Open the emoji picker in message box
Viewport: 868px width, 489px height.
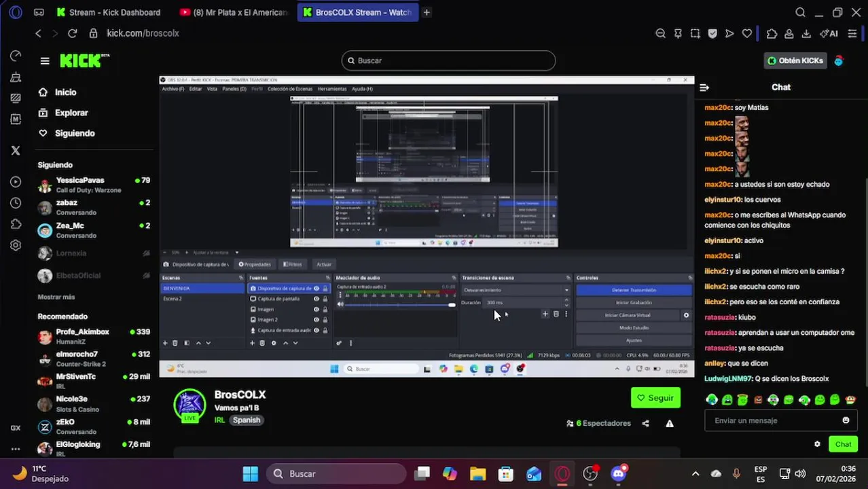[846, 420]
